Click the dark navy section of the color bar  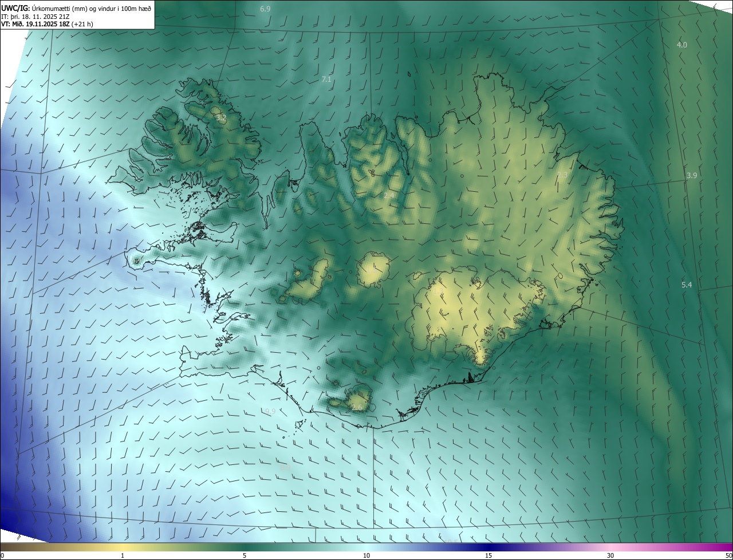pyautogui.click(x=488, y=547)
